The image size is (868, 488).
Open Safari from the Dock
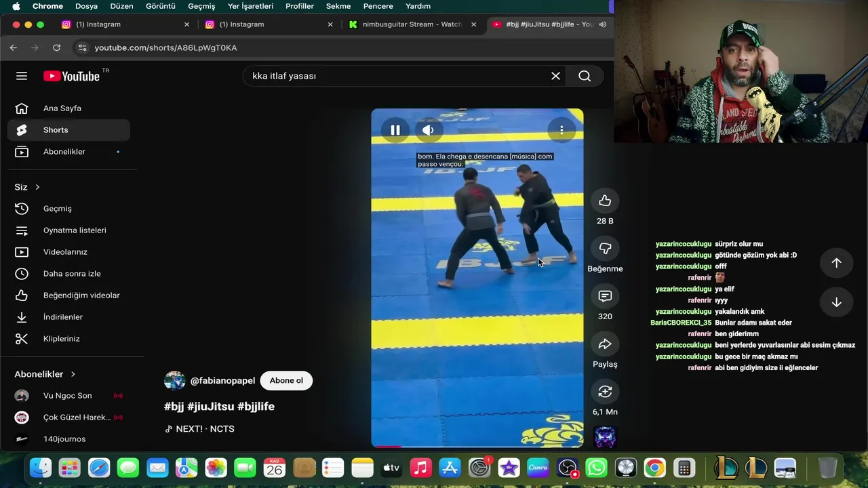[99, 468]
